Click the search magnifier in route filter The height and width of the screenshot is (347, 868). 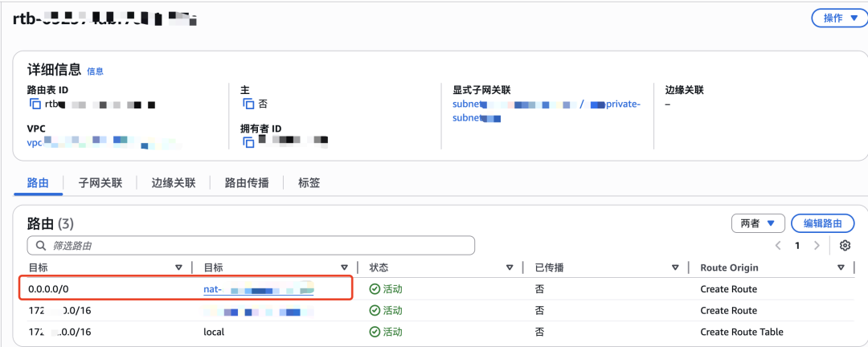39,246
